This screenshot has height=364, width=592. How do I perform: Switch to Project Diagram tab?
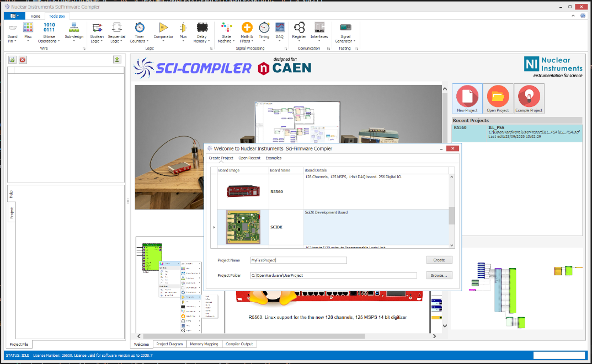tap(169, 344)
